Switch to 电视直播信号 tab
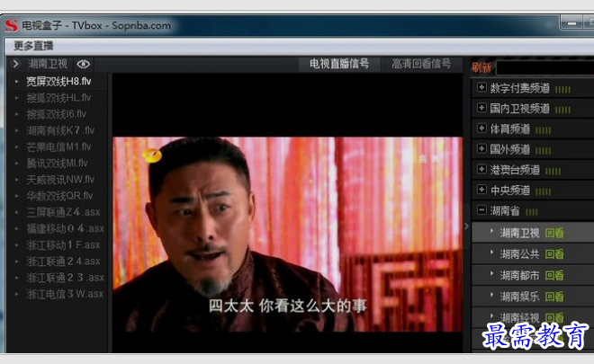 [x=339, y=64]
